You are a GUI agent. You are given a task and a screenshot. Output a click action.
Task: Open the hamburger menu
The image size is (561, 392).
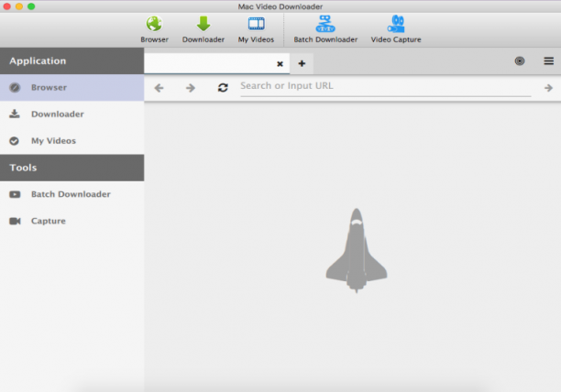548,61
